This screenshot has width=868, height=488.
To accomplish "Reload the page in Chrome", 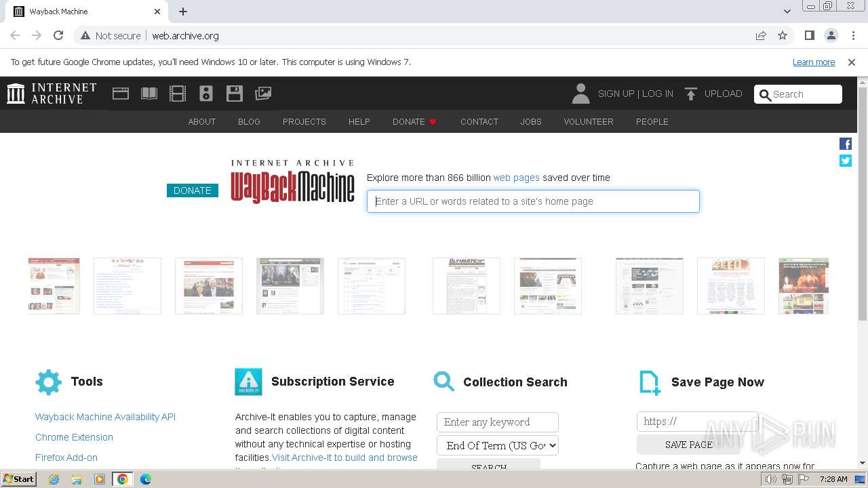I will [x=58, y=36].
